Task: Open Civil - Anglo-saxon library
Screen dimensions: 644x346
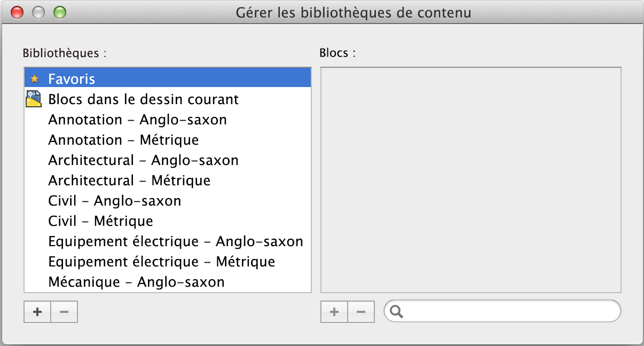Action: coord(114,201)
